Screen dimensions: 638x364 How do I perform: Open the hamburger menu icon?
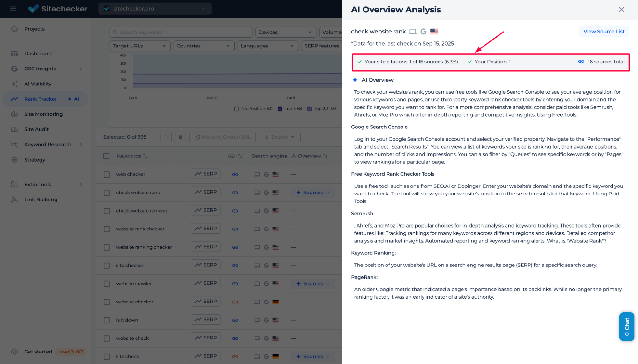click(13, 9)
